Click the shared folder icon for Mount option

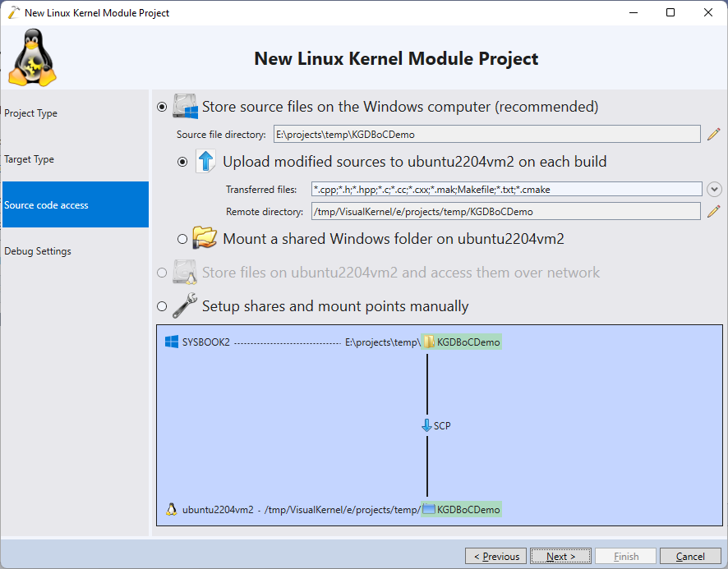point(205,237)
